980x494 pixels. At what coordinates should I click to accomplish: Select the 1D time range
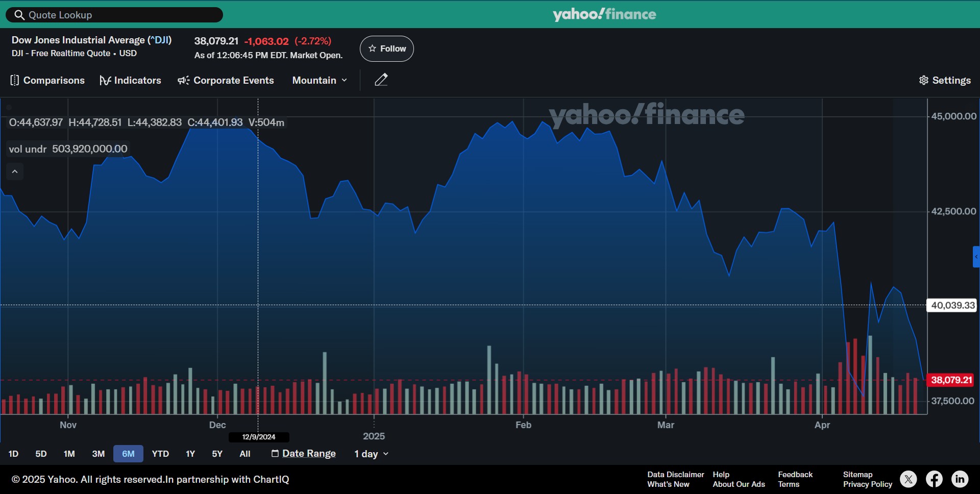pos(13,454)
